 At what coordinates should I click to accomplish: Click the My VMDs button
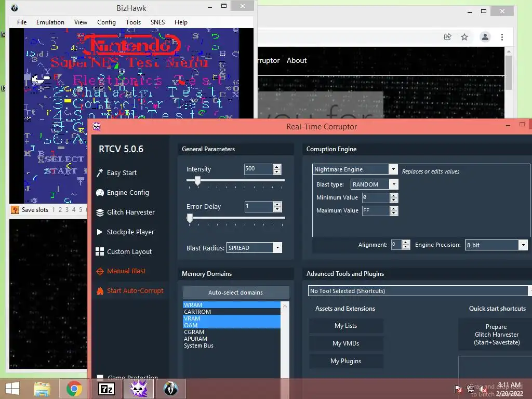(345, 343)
